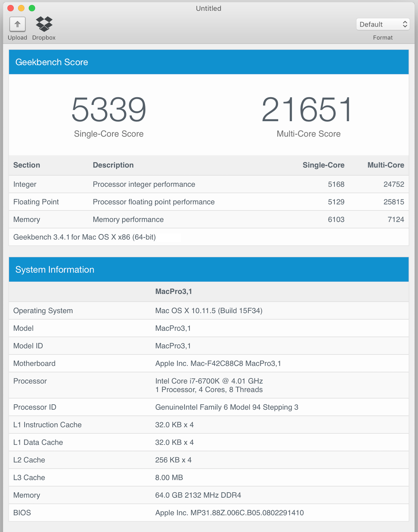This screenshot has width=418, height=532.
Task: Click bold MacPro3,1 table heading
Action: point(174,292)
